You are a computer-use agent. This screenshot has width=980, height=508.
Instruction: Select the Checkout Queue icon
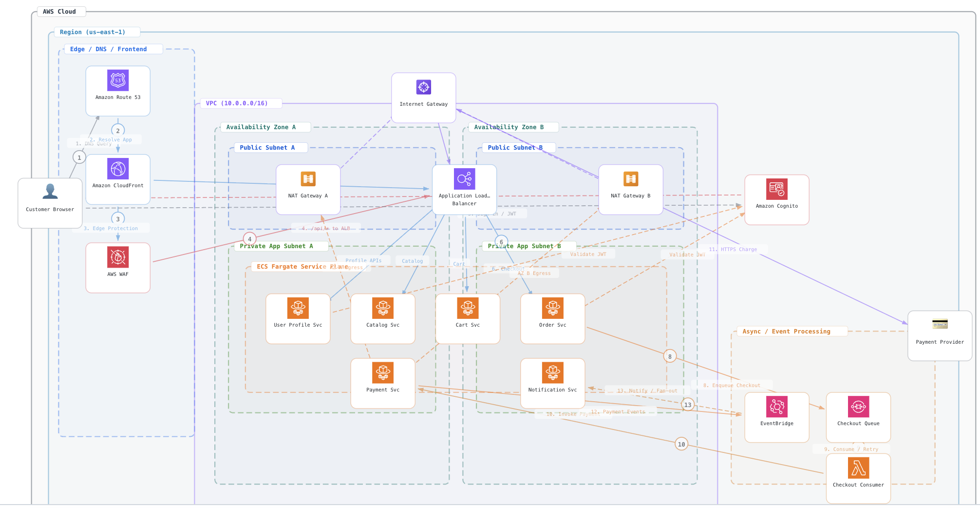click(x=859, y=407)
